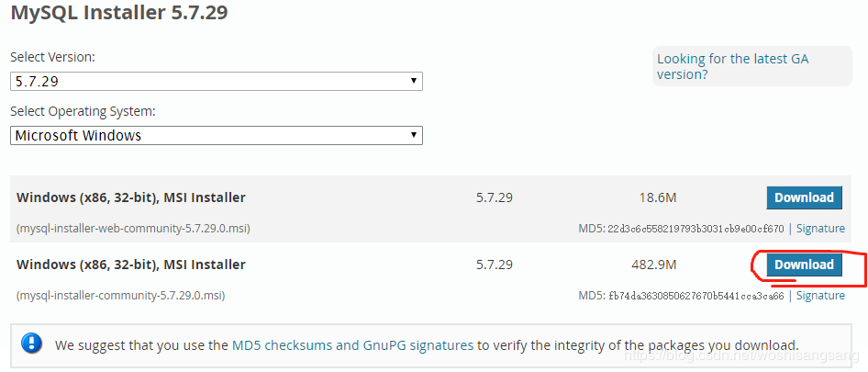Click the arrow on the operating system combo box
868x372 pixels.
(414, 135)
